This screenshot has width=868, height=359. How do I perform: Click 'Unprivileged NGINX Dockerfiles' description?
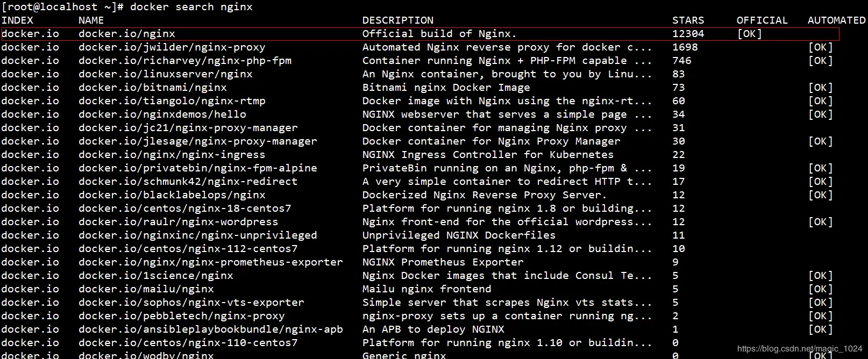pyautogui.click(x=459, y=235)
